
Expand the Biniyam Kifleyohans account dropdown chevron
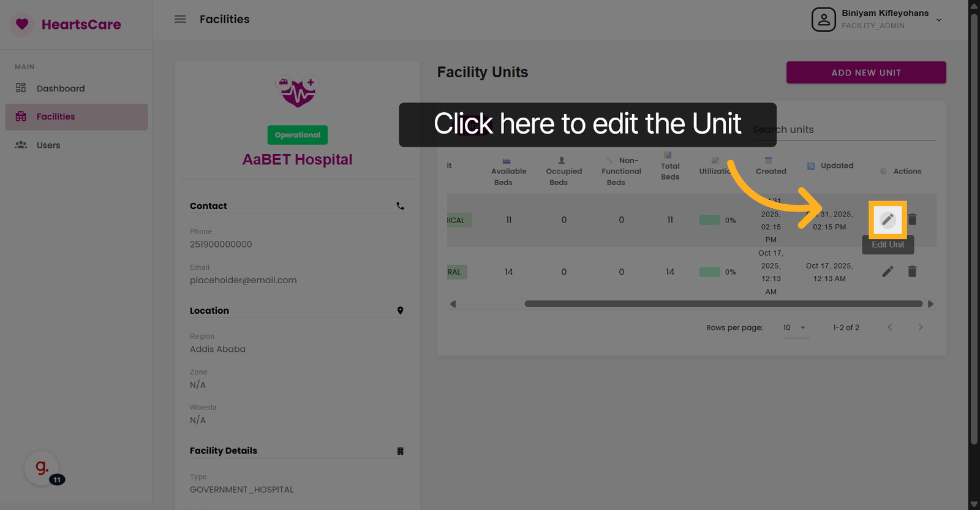point(938,20)
